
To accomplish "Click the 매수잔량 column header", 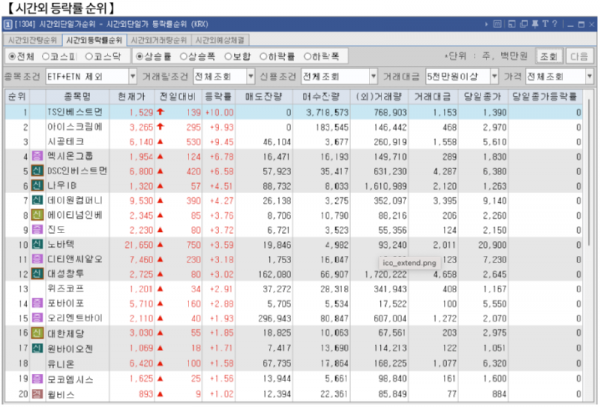I will coord(321,96).
